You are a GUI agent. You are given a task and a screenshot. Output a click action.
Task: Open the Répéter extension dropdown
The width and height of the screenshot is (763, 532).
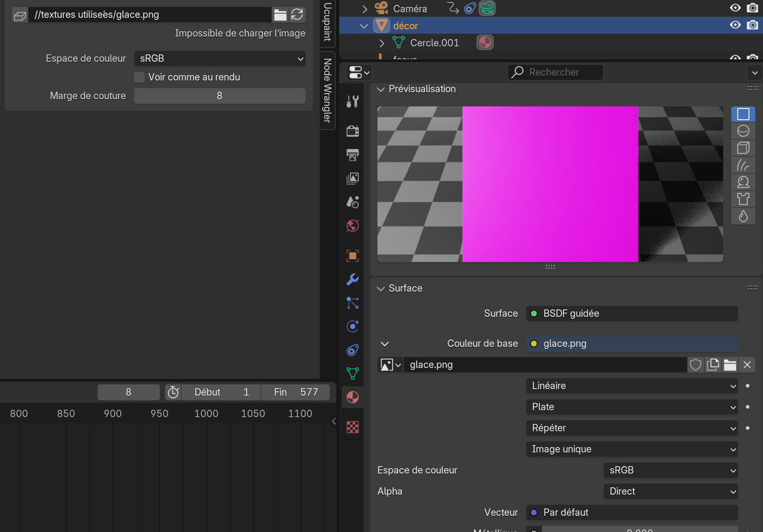click(x=632, y=428)
